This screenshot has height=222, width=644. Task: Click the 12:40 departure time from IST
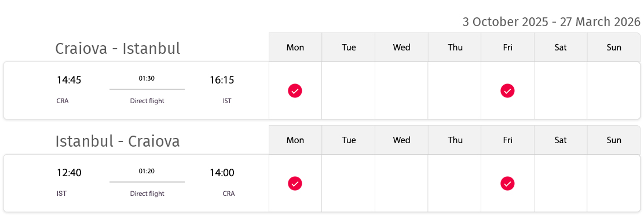pos(69,173)
